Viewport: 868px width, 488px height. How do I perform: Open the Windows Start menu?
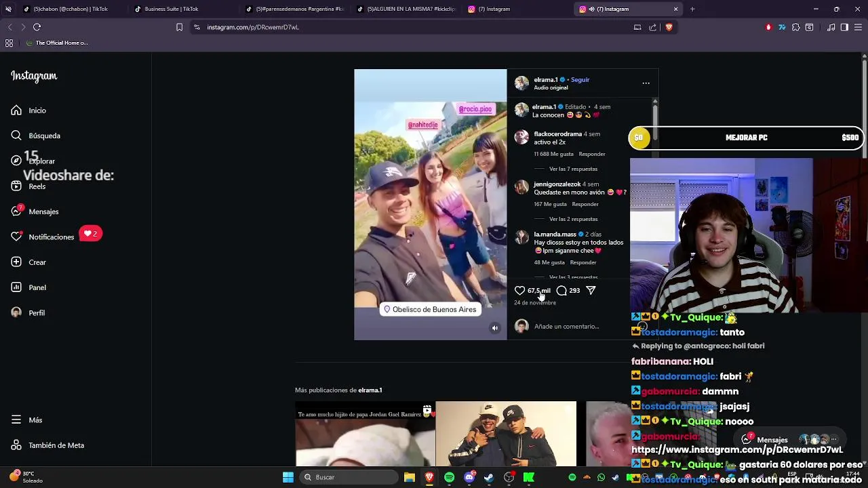pyautogui.click(x=288, y=477)
